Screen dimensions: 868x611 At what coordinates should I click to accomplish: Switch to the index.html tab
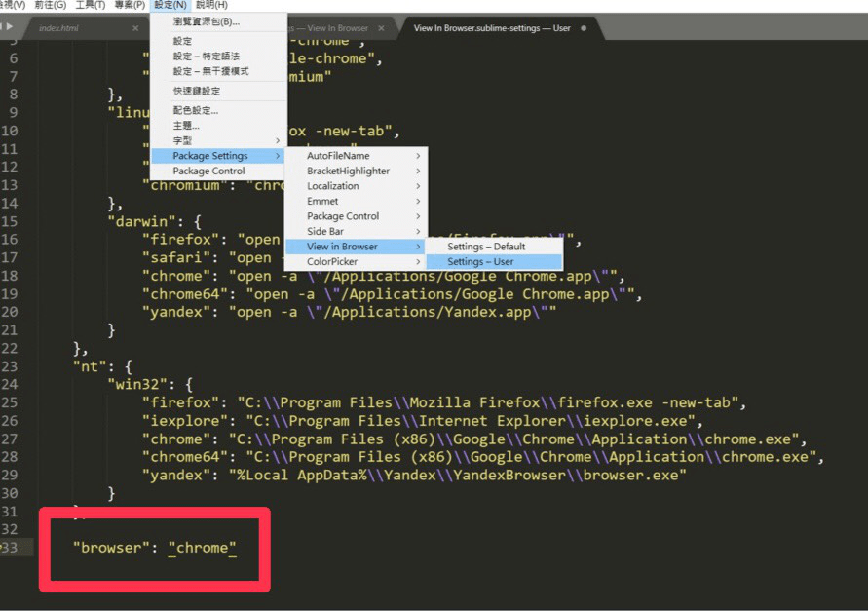pyautogui.click(x=58, y=28)
